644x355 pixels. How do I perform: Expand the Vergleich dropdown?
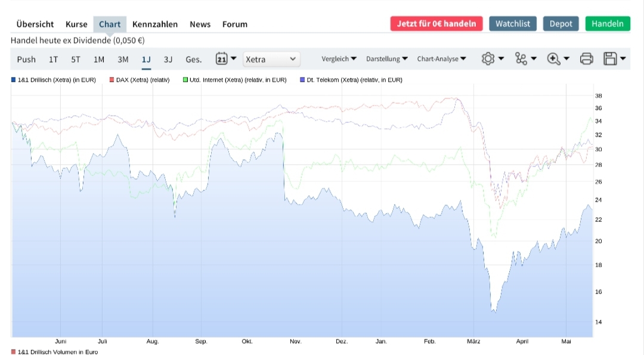pyautogui.click(x=339, y=58)
